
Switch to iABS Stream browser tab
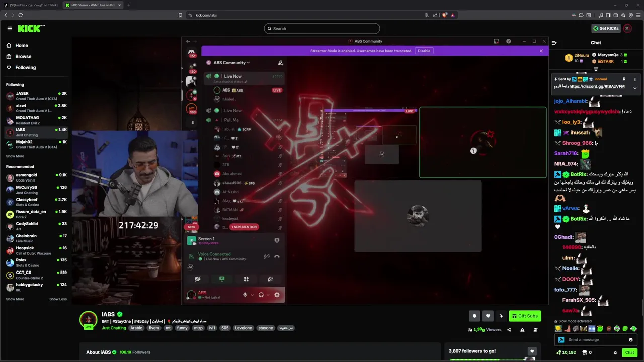[93, 5]
